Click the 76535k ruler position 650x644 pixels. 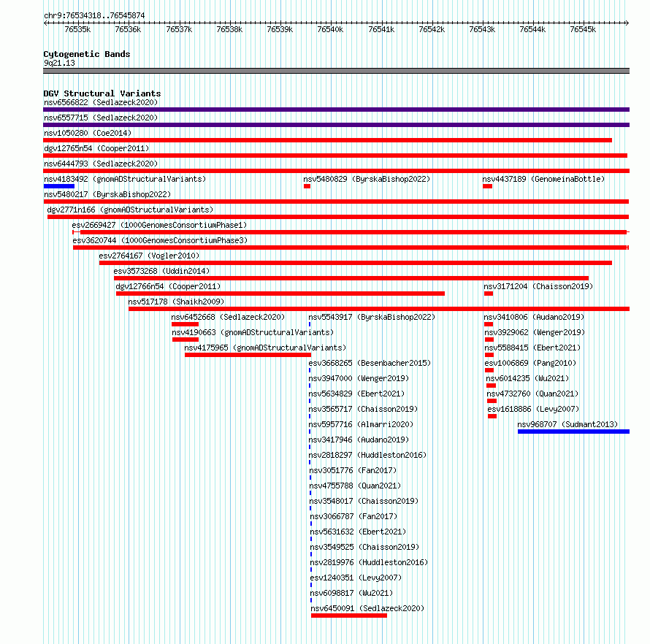77,29
